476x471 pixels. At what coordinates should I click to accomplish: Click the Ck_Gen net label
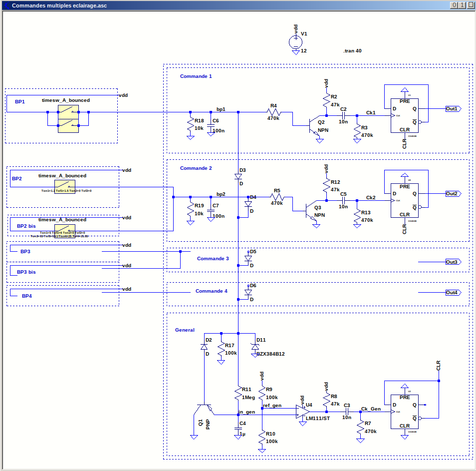371,409
